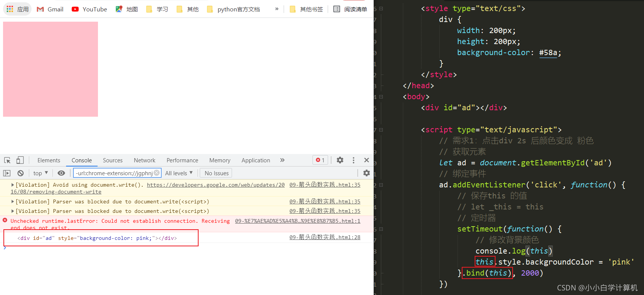Collapse the body tag fold marker

click(381, 97)
